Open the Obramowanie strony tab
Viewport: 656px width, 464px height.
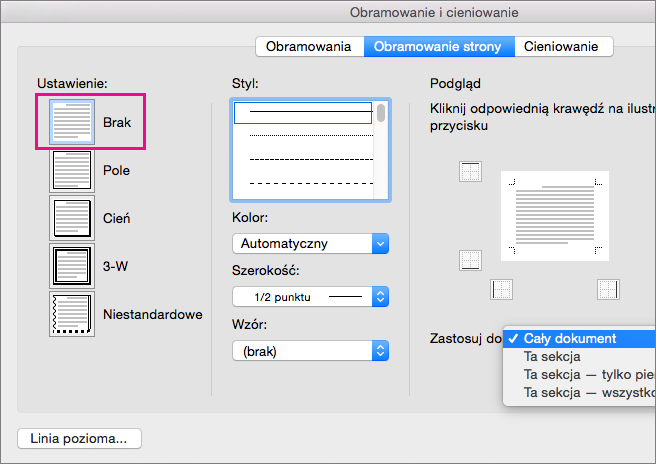(439, 46)
